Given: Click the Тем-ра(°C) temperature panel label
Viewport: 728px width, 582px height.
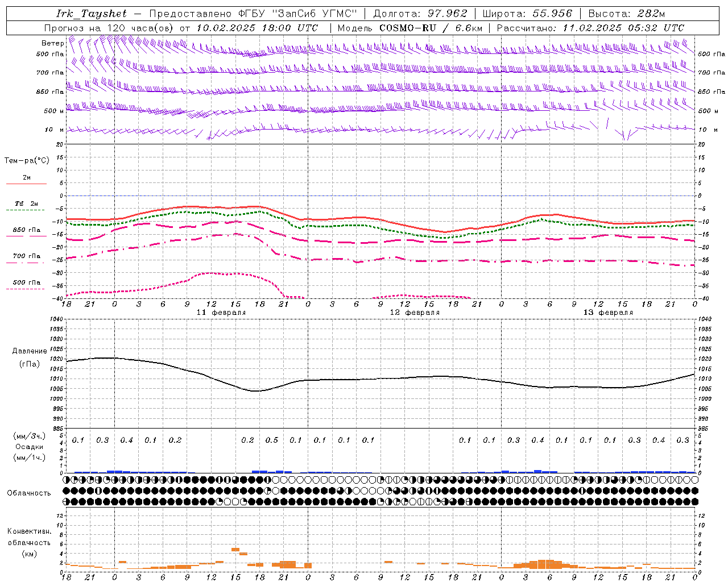Looking at the screenshot, I should point(27,160).
